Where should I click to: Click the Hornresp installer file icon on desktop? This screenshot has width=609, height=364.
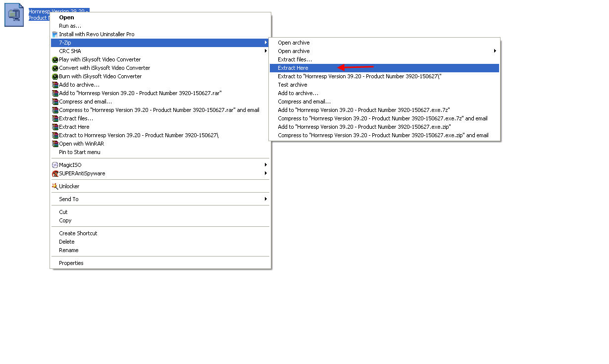click(14, 15)
